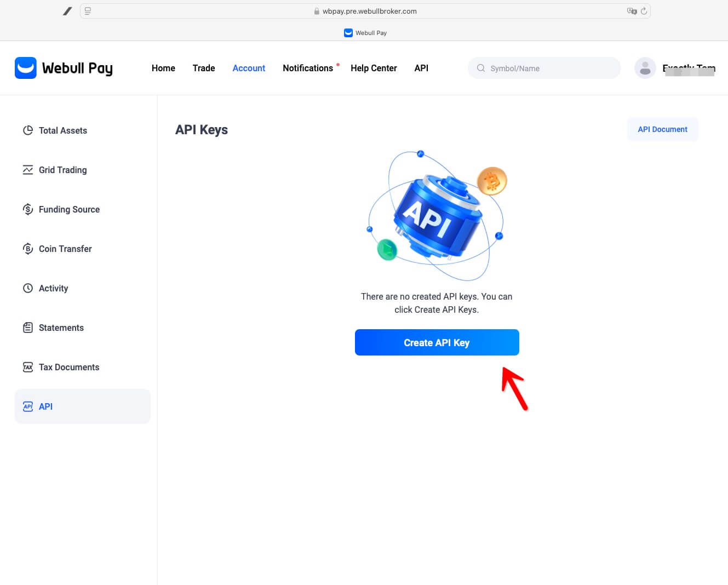
Task: Open API in the top navigation
Action: [x=421, y=68]
